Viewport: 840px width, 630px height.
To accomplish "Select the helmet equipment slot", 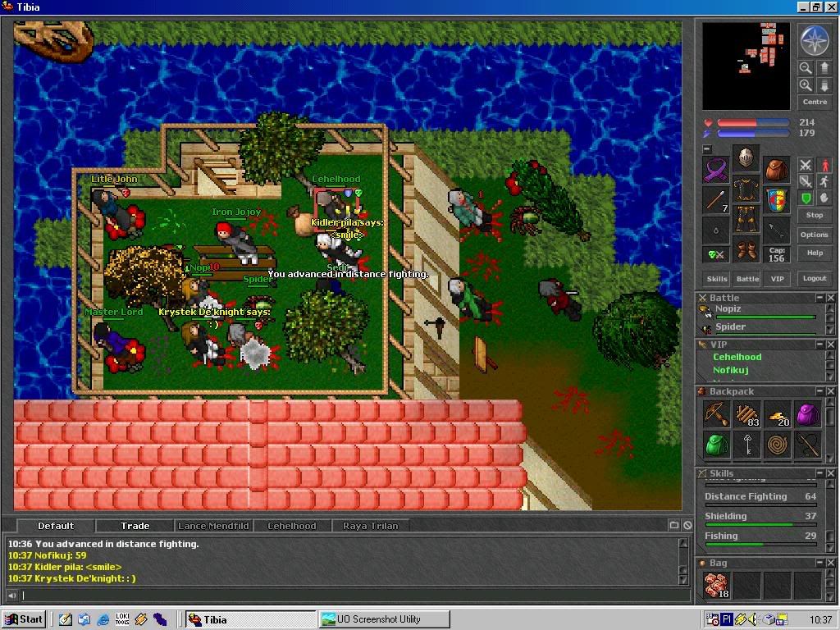I will coord(746,157).
